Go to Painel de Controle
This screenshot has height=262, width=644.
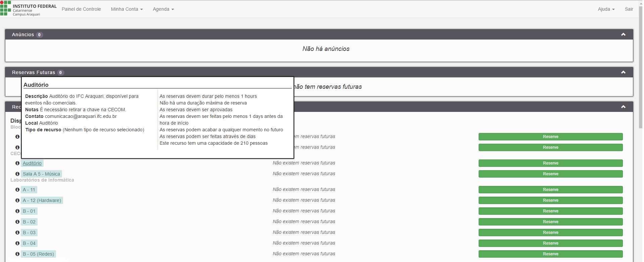81,9
